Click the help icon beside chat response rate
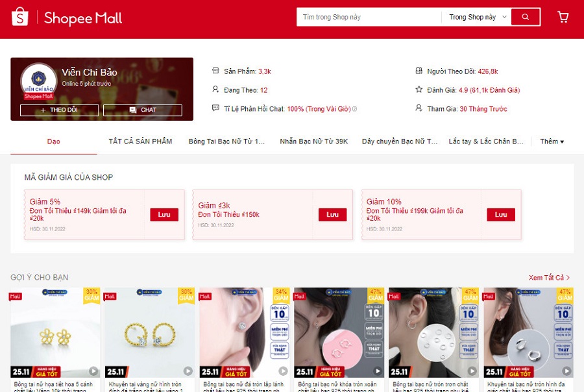Image resolution: width=584 pixels, height=392 pixels. [x=354, y=109]
